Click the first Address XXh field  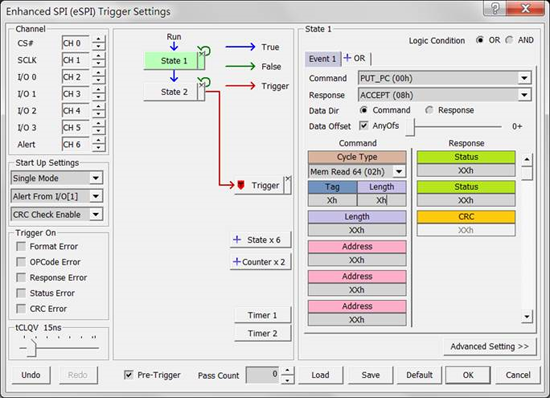click(x=357, y=260)
